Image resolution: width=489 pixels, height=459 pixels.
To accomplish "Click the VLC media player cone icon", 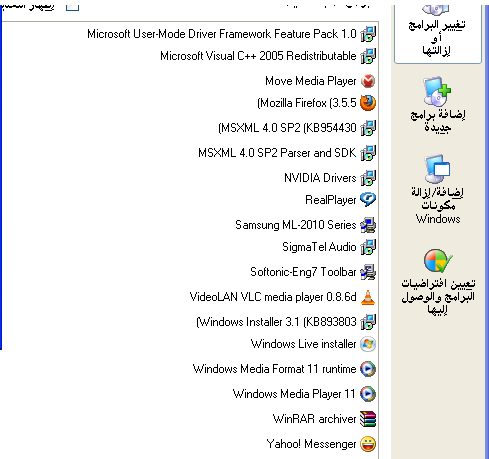I will (368, 297).
